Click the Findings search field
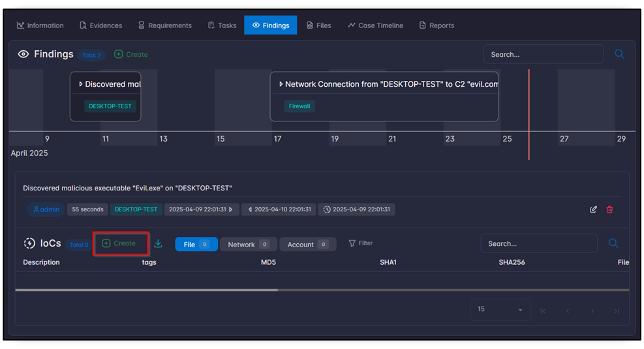 click(544, 54)
